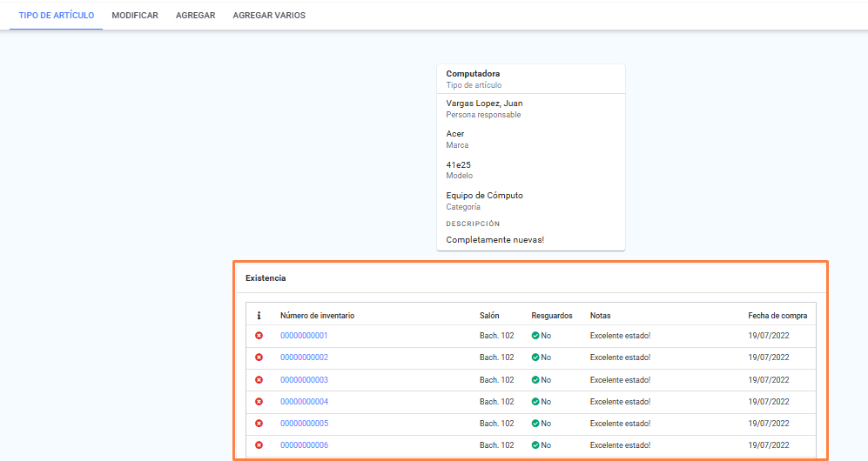Open the MODIFICAR tab
This screenshot has height=461, width=868.
tap(135, 16)
